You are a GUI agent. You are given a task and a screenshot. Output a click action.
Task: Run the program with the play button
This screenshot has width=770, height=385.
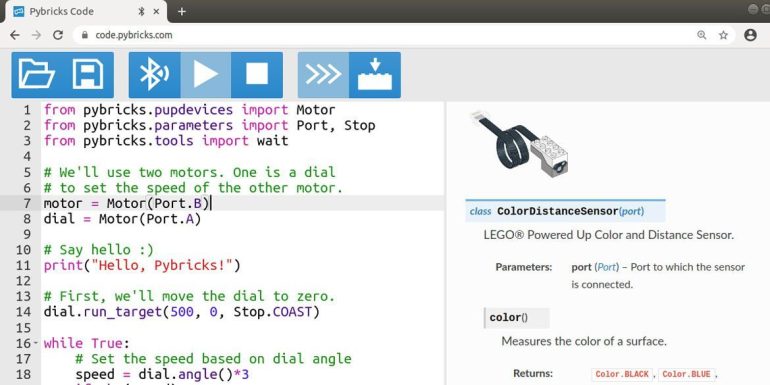pos(206,75)
